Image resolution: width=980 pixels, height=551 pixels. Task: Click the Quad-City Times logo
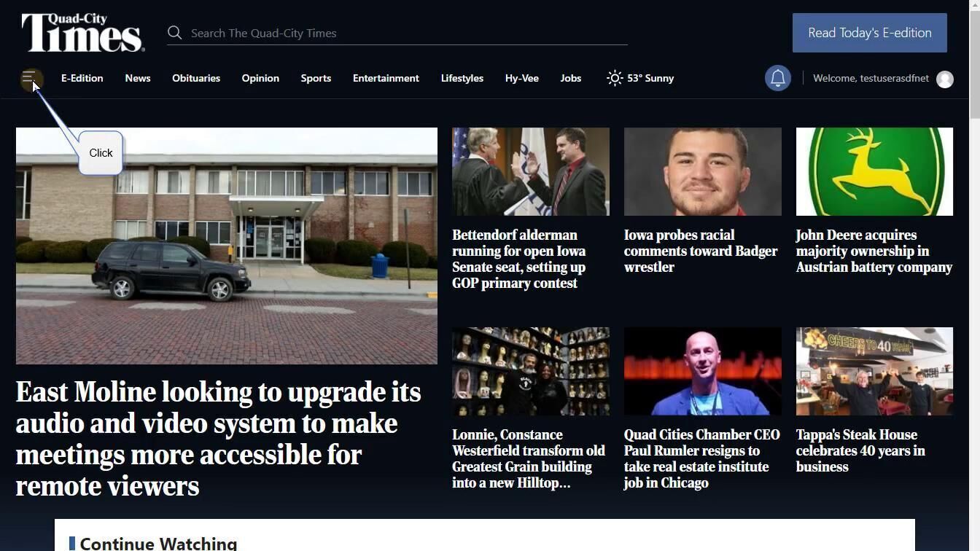pos(83,33)
